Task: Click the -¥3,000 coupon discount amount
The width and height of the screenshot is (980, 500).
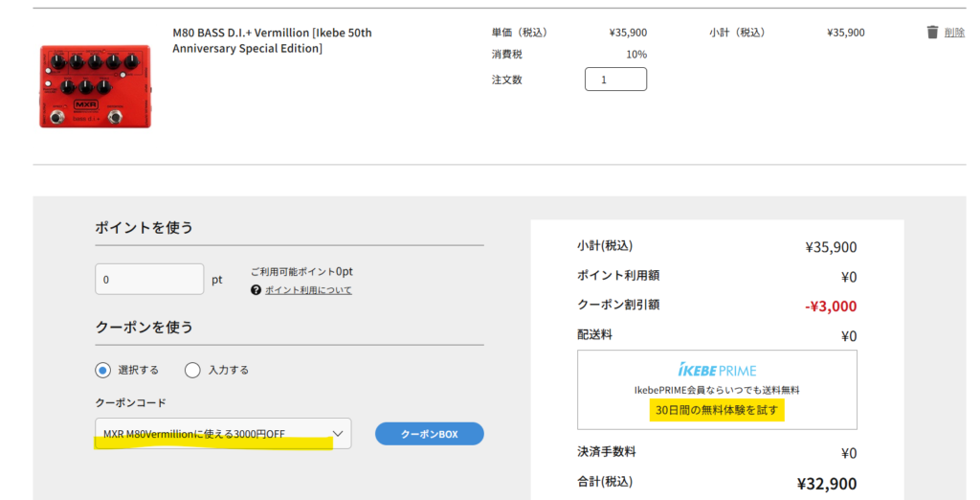Action: [x=831, y=306]
